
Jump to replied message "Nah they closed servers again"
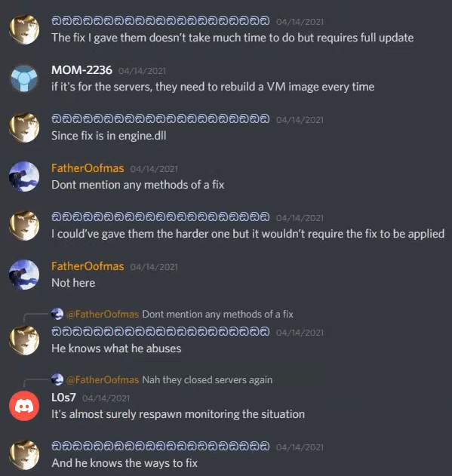coord(208,379)
